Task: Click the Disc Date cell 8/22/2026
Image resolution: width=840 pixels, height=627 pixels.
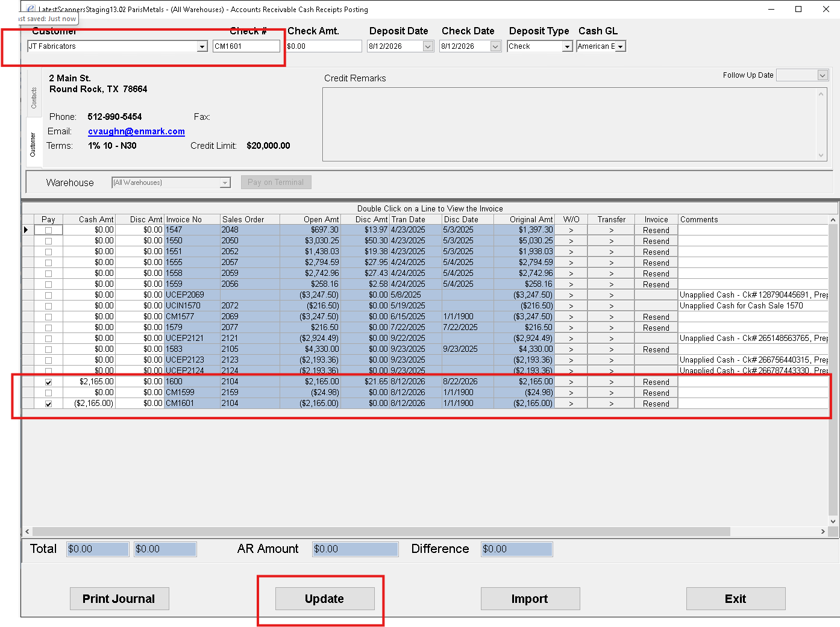Action: point(468,382)
